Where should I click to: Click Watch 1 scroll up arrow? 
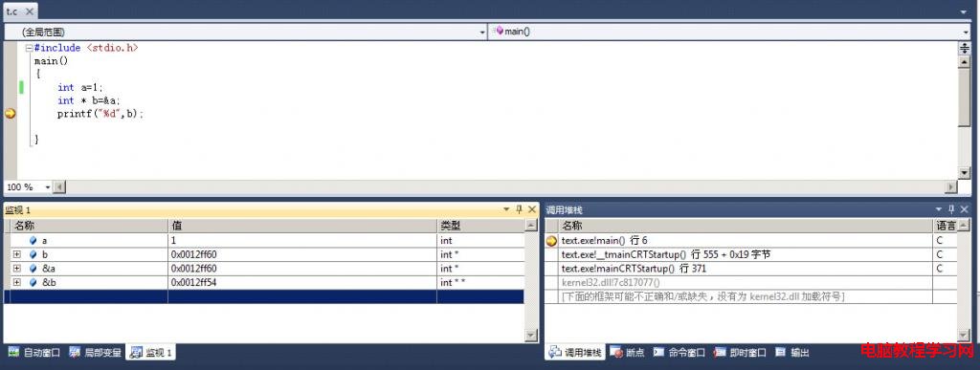pyautogui.click(x=531, y=226)
